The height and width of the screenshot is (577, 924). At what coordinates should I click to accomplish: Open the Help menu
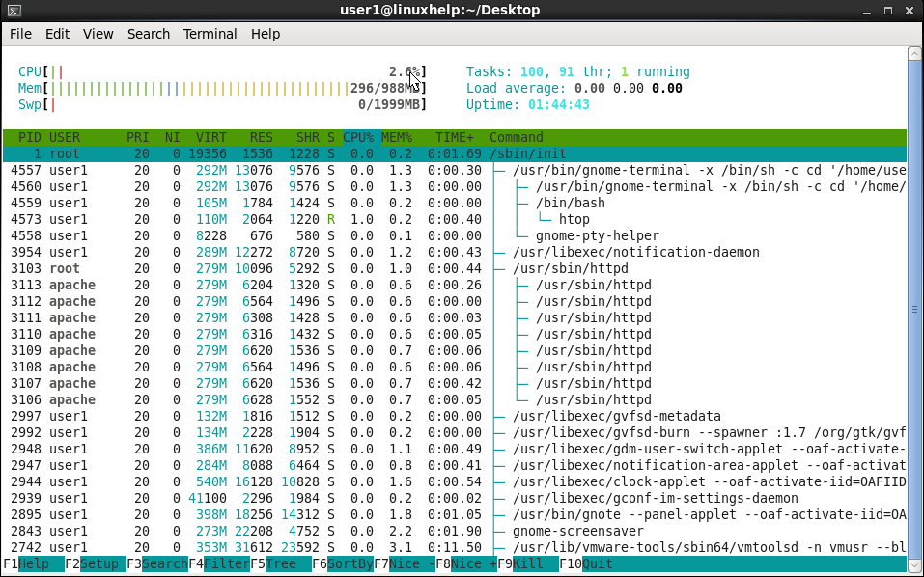tap(266, 34)
